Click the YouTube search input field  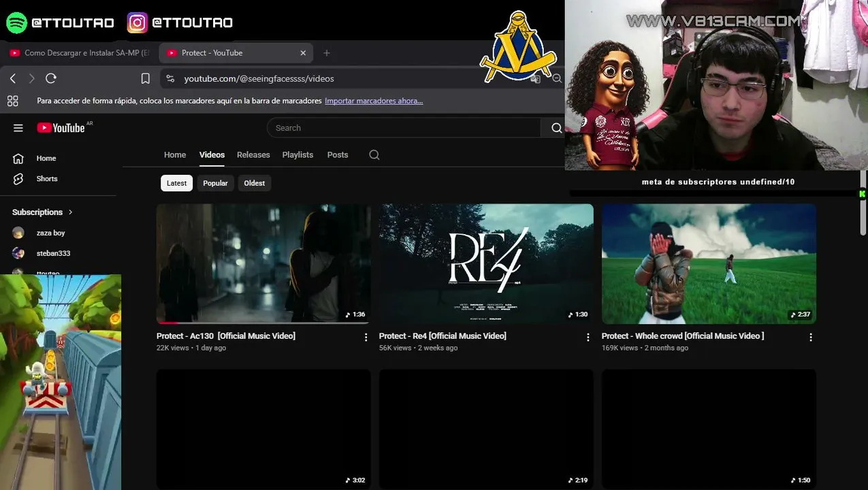tap(404, 128)
